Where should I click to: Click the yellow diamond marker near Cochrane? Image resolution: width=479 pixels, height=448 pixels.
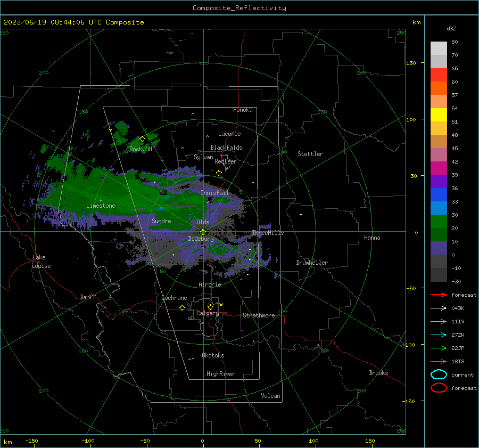(x=183, y=307)
